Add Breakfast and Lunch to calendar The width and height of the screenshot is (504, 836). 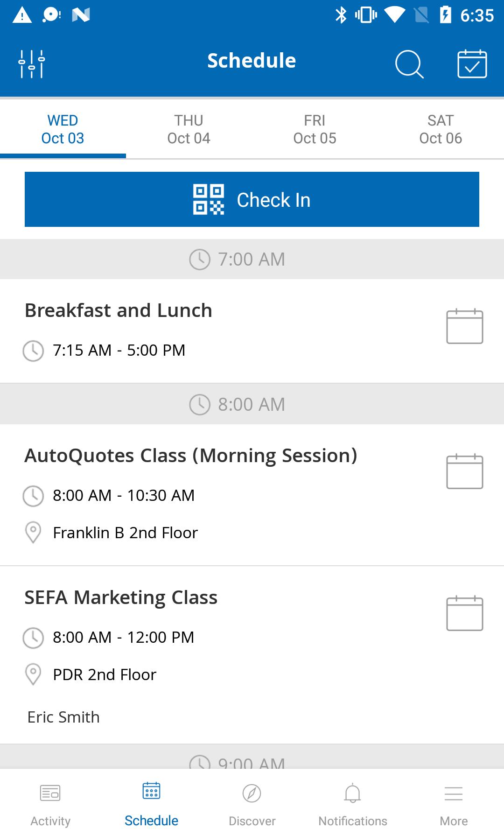coord(464,326)
